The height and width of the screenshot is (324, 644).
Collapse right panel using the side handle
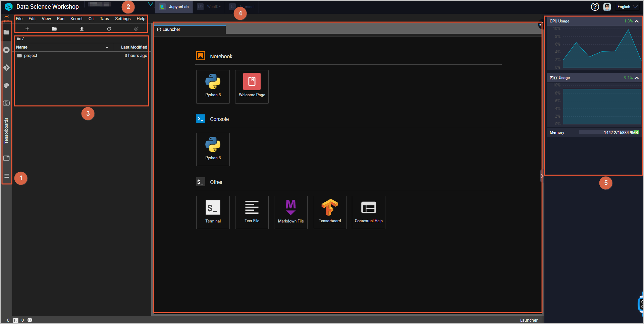542,176
